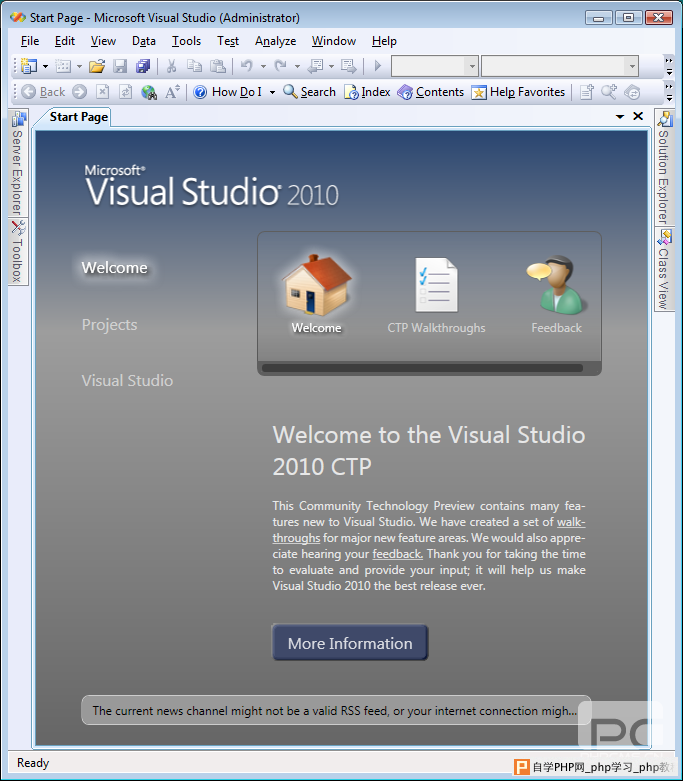Open the Data menu
Viewport: 683px width, 781px height.
[x=143, y=41]
